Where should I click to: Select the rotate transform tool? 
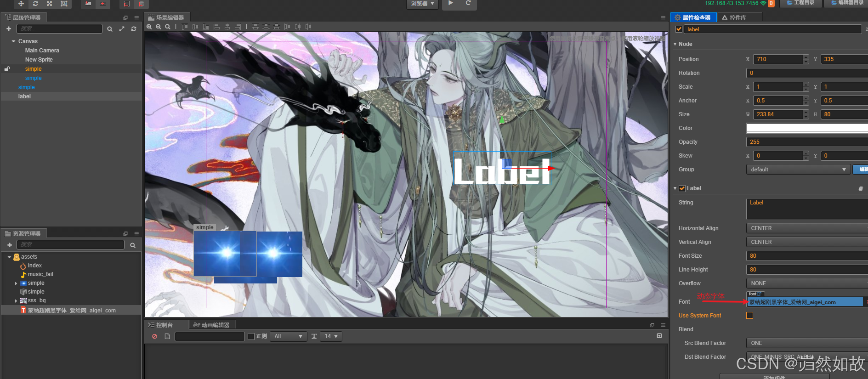pos(35,4)
